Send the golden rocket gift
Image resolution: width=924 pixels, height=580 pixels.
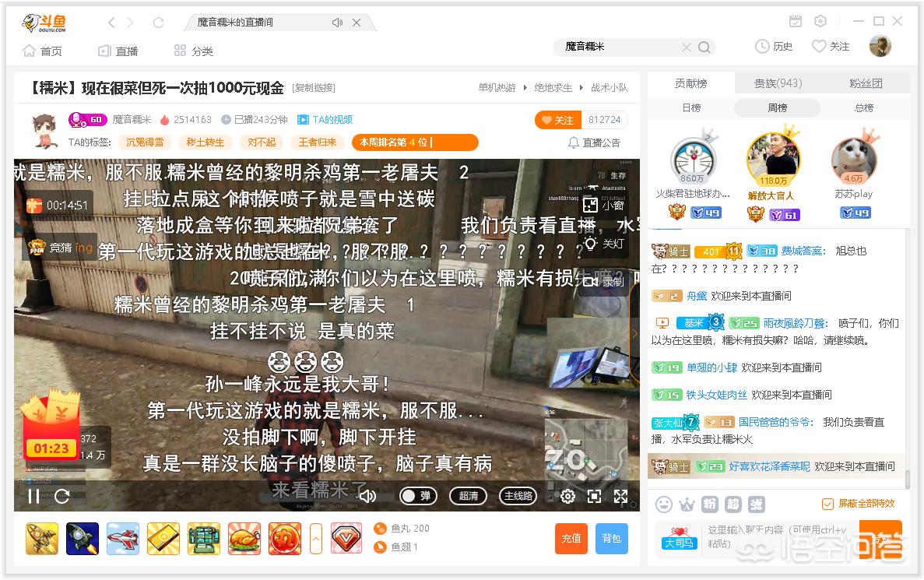42,538
